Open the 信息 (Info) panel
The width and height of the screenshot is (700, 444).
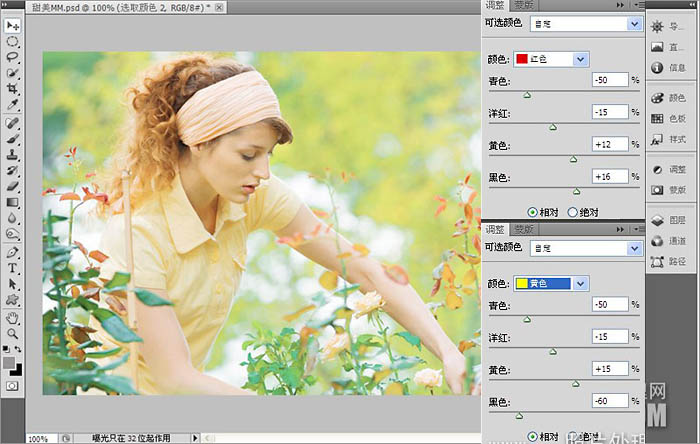pos(668,67)
